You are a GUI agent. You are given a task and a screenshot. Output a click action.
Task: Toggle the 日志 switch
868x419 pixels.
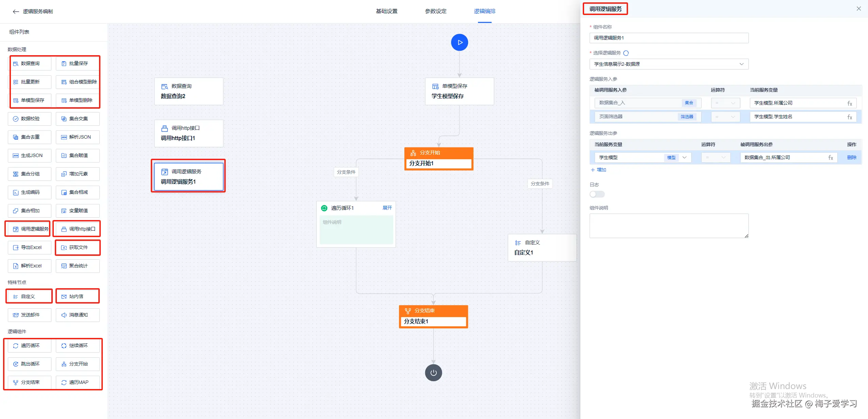click(x=597, y=194)
